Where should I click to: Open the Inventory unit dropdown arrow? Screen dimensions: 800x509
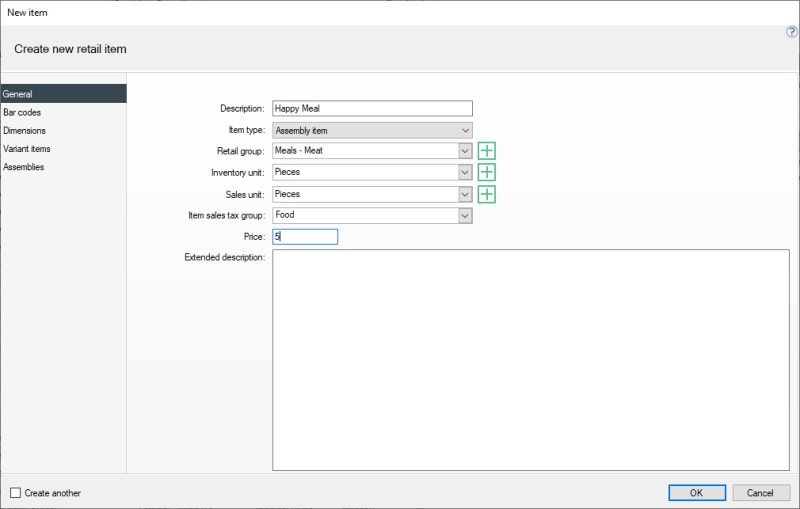pyautogui.click(x=465, y=172)
